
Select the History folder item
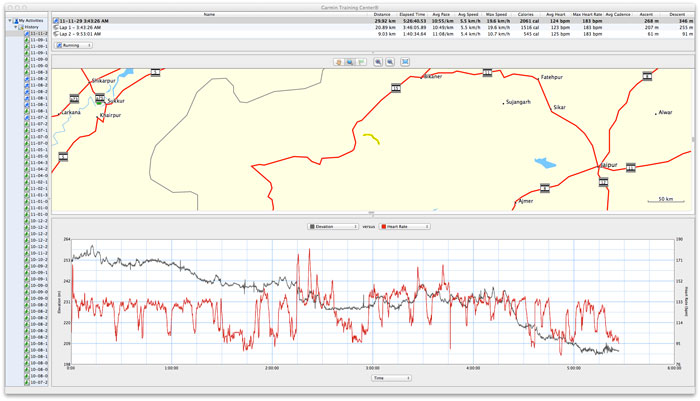pyautogui.click(x=32, y=27)
